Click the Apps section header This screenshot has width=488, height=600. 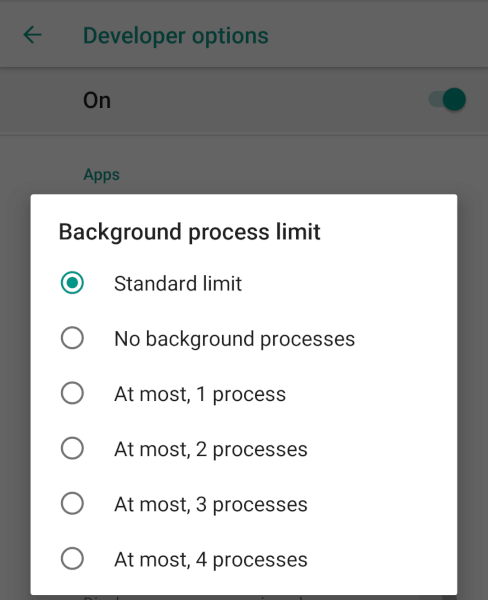tap(101, 174)
